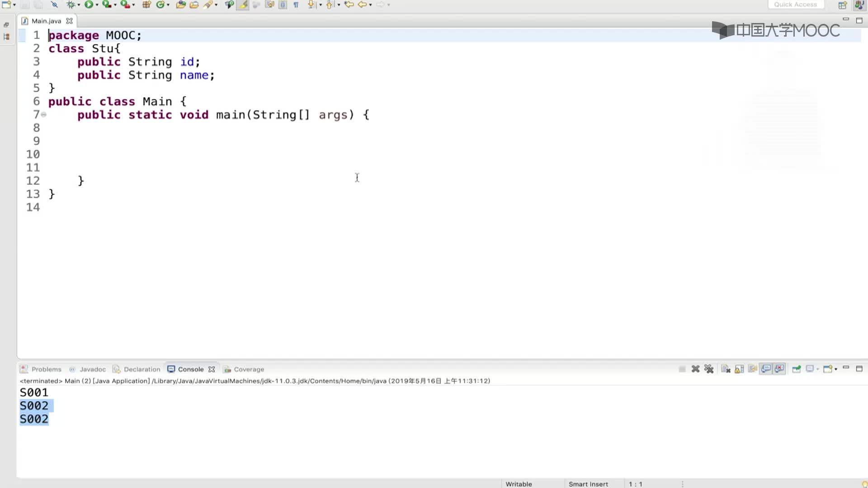Viewport: 868px width, 488px height.
Task: Switch to the Javadoc tab
Action: pyautogui.click(x=87, y=369)
